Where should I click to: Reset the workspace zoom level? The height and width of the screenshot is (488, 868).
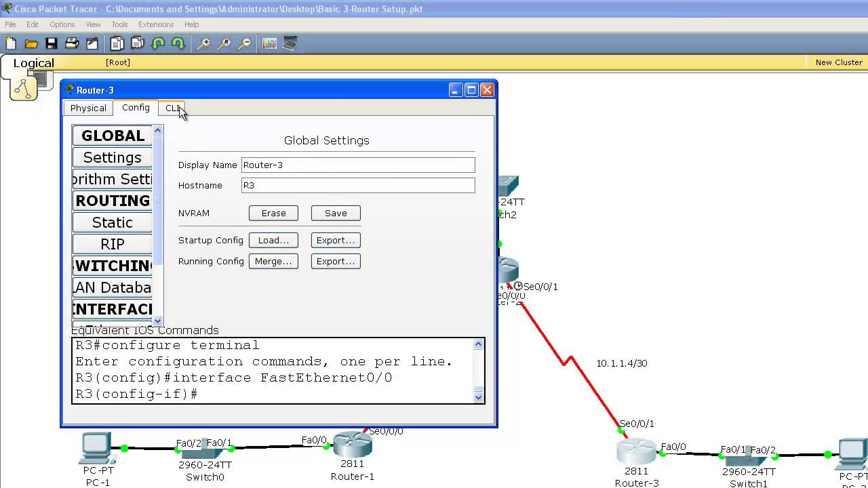click(x=224, y=44)
